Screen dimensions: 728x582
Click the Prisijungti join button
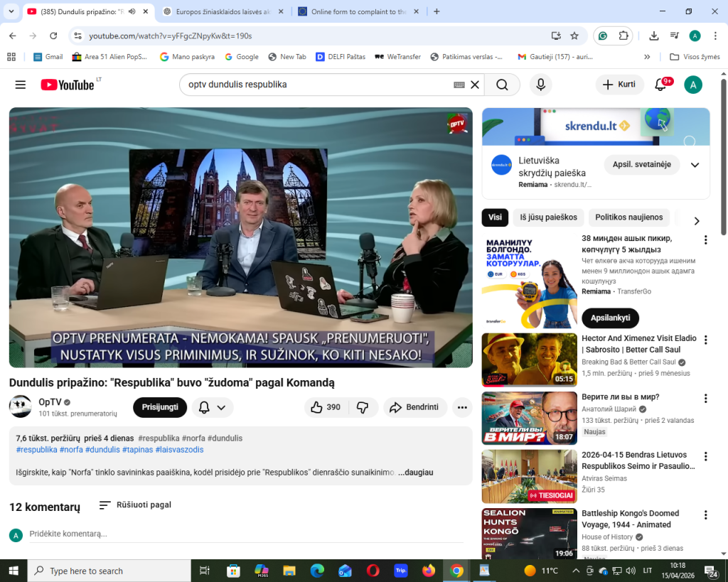click(x=160, y=407)
